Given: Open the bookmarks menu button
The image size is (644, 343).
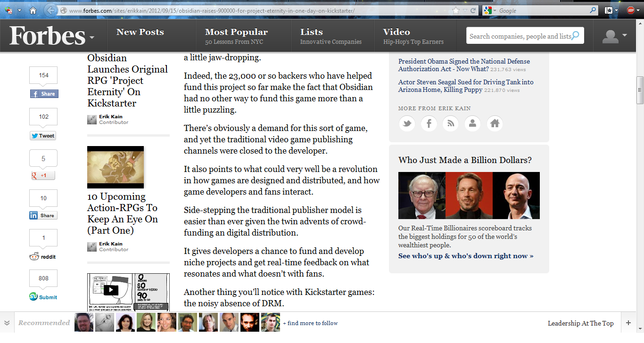Looking at the screenshot, I should pyautogui.click(x=611, y=10).
